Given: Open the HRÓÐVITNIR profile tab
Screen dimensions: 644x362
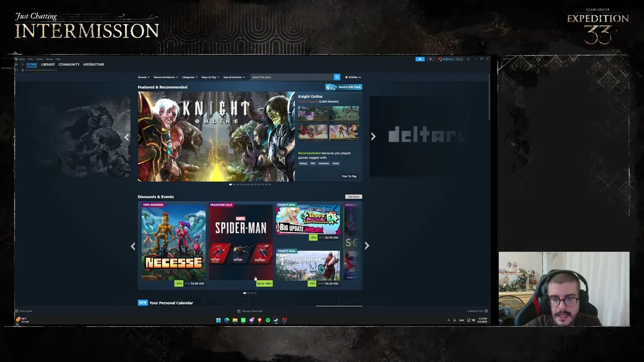Looking at the screenshot, I should click(x=94, y=64).
